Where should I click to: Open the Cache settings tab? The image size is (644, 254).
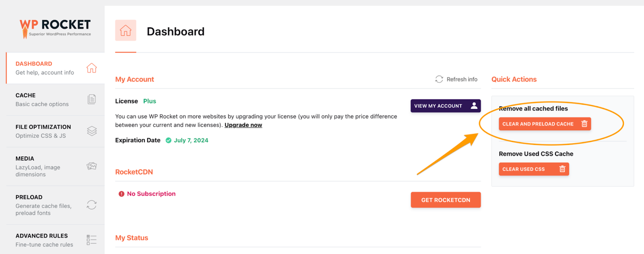tap(42, 99)
